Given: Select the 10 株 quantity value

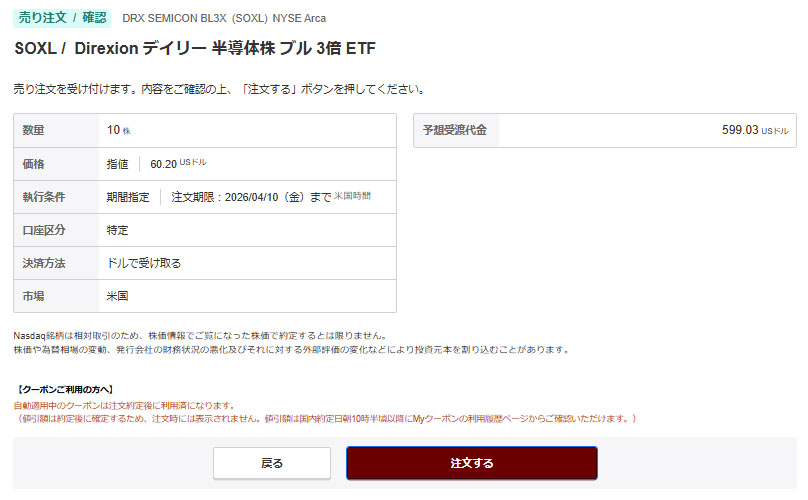Looking at the screenshot, I should pyautogui.click(x=119, y=130).
